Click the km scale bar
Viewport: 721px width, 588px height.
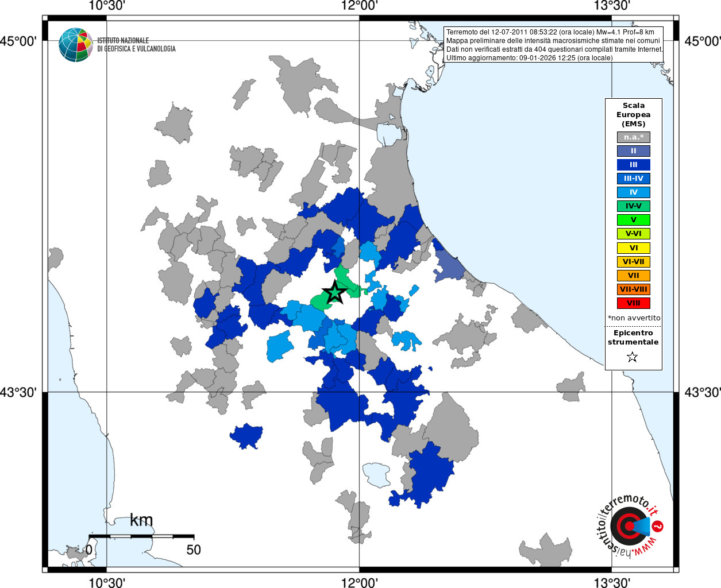point(141,536)
